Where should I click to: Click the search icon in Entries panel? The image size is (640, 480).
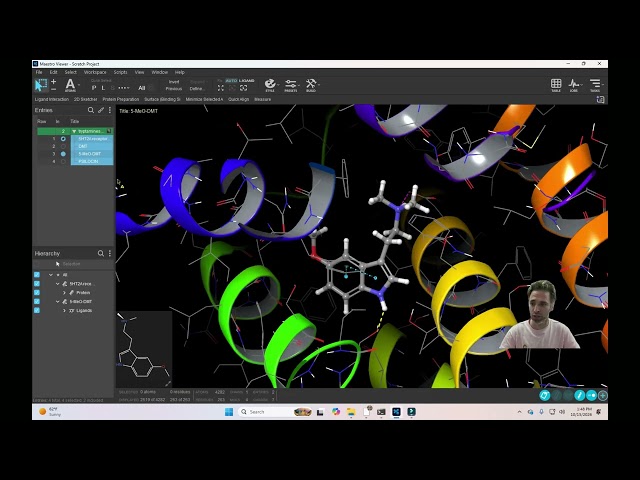tap(91, 110)
